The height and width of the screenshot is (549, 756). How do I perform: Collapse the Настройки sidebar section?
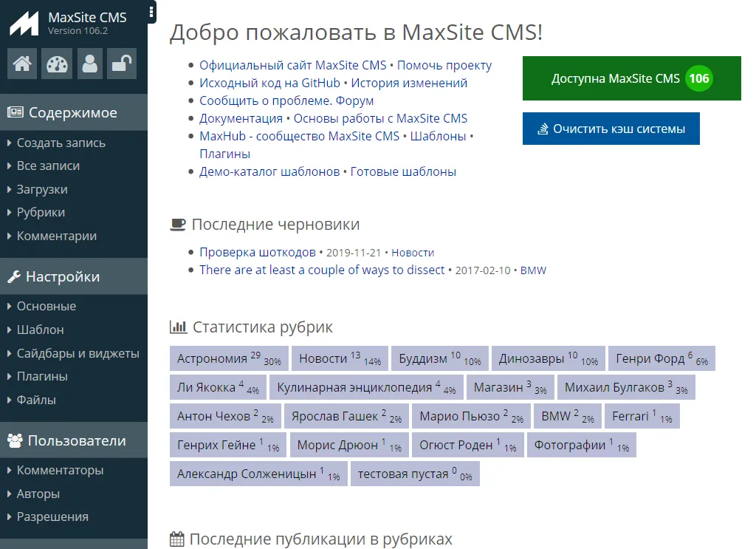[x=63, y=276]
